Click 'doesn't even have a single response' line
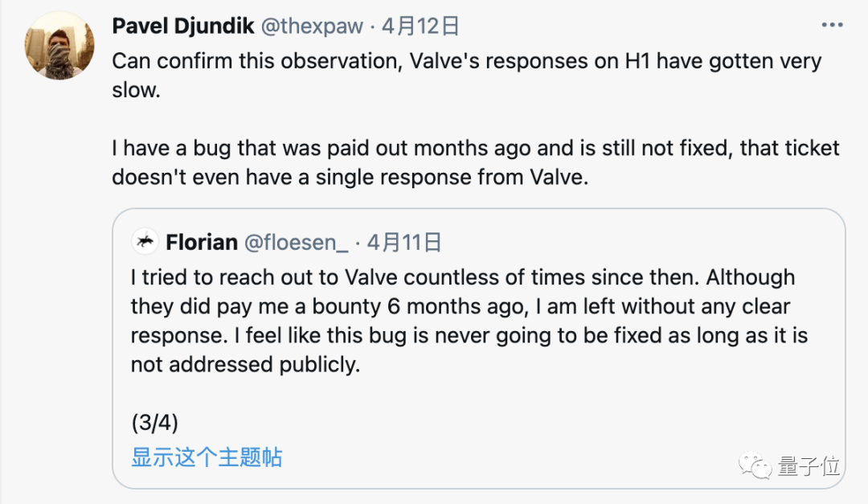 350,177
